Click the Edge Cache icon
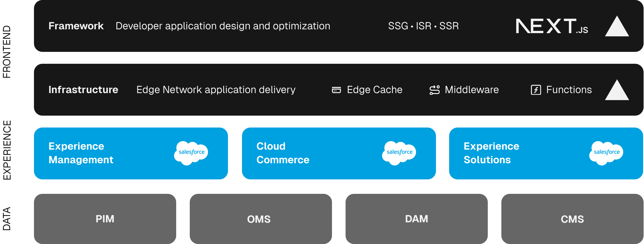Image resolution: width=644 pixels, height=244 pixels. [x=336, y=90]
